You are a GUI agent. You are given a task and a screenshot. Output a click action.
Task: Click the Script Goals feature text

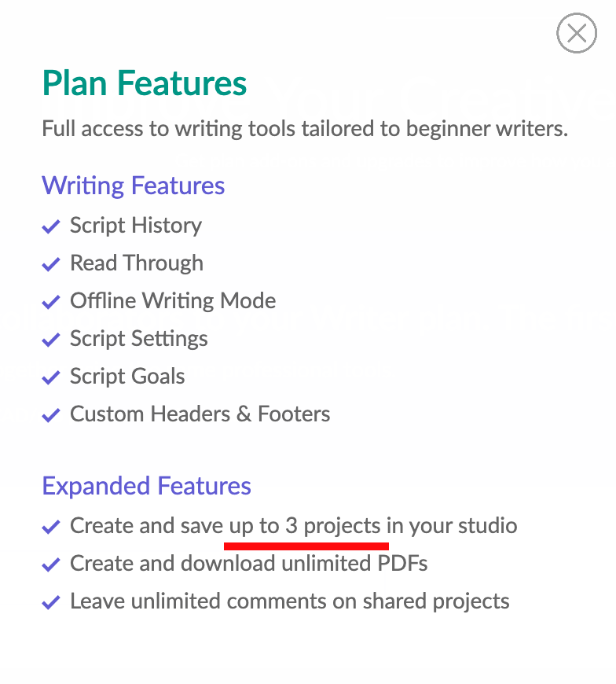[127, 377]
